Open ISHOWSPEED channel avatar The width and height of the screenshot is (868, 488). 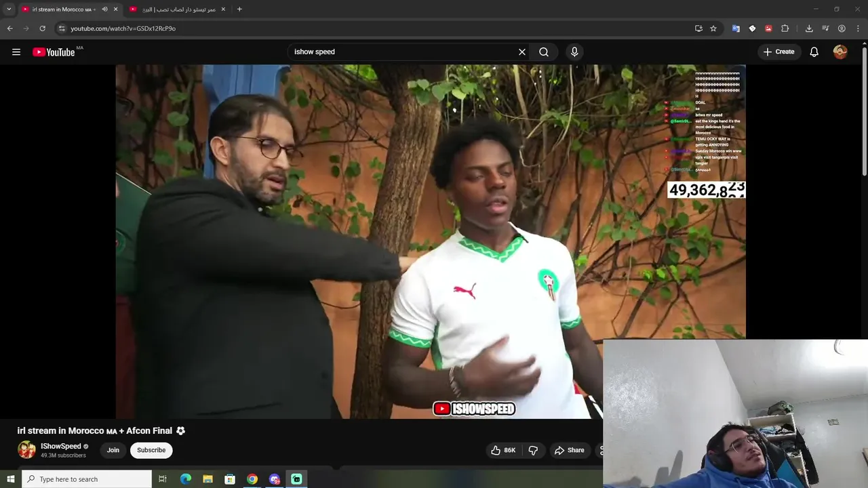(x=26, y=450)
